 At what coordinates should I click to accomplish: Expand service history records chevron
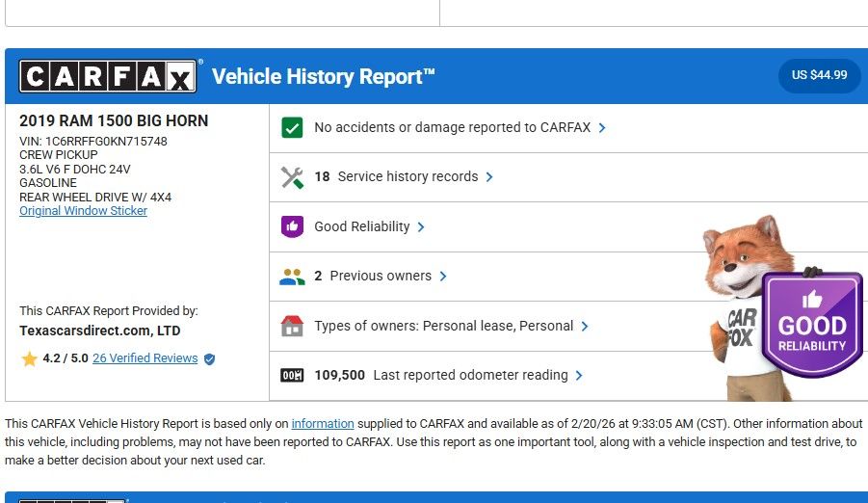[489, 177]
